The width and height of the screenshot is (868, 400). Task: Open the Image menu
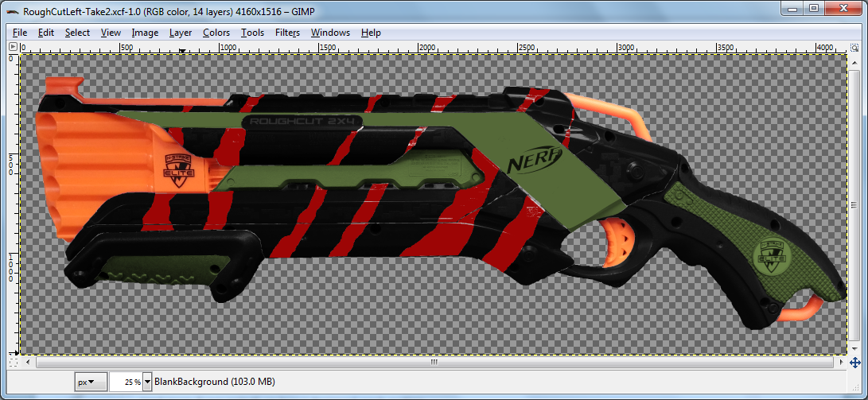(145, 33)
